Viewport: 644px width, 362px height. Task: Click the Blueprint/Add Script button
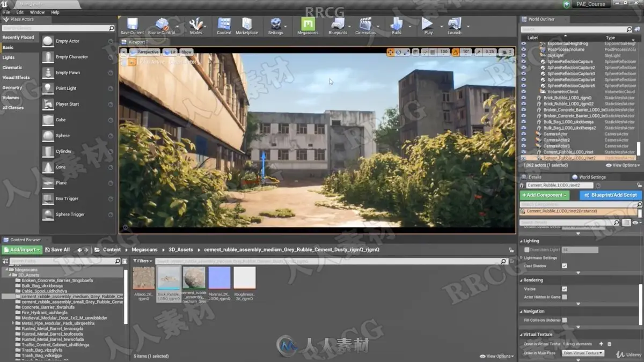click(x=611, y=195)
